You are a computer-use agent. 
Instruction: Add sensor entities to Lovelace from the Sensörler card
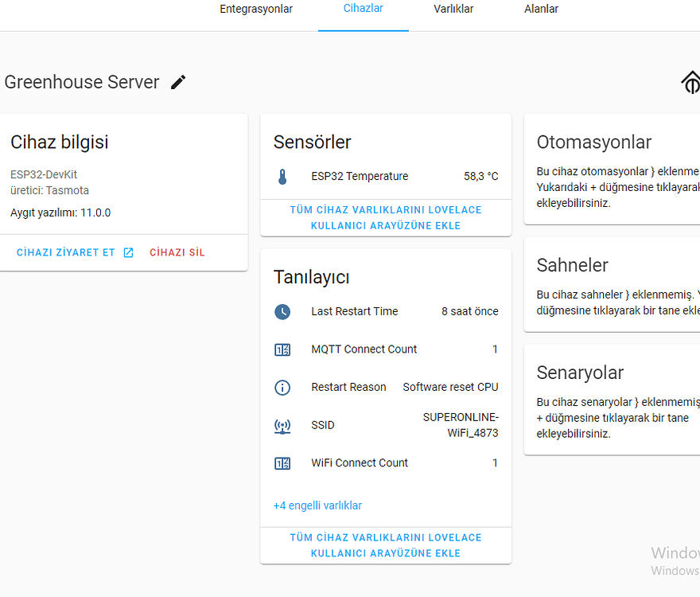pyautogui.click(x=386, y=217)
